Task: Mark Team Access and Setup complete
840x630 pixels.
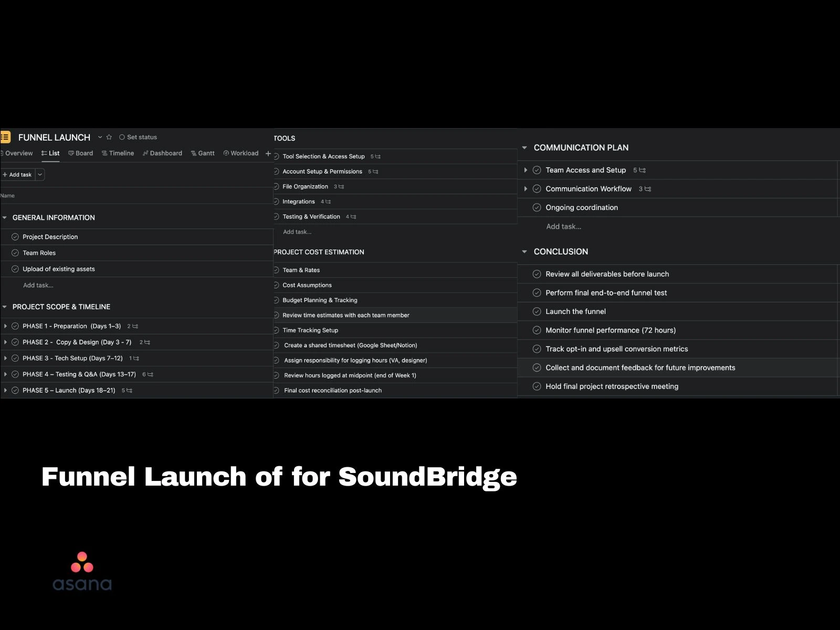Action: click(x=537, y=170)
